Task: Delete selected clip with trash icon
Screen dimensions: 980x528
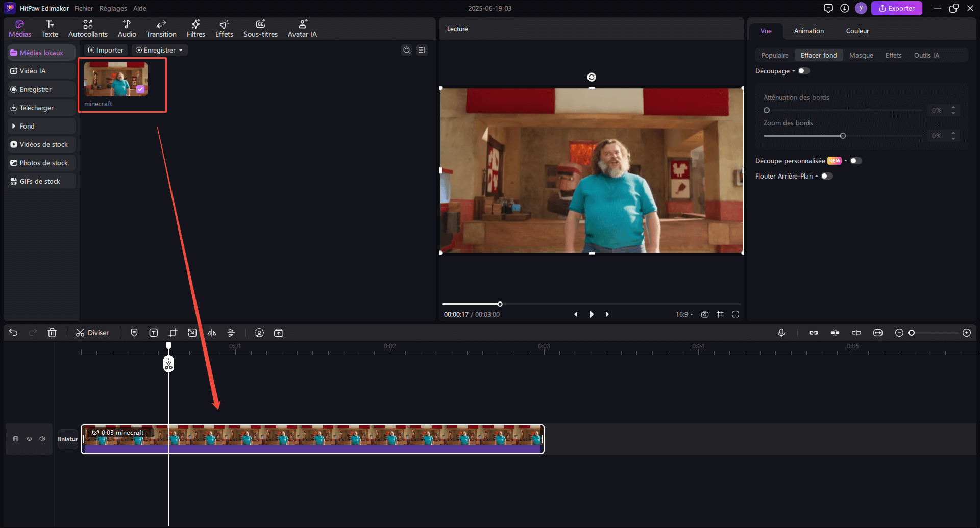Action: click(52, 333)
